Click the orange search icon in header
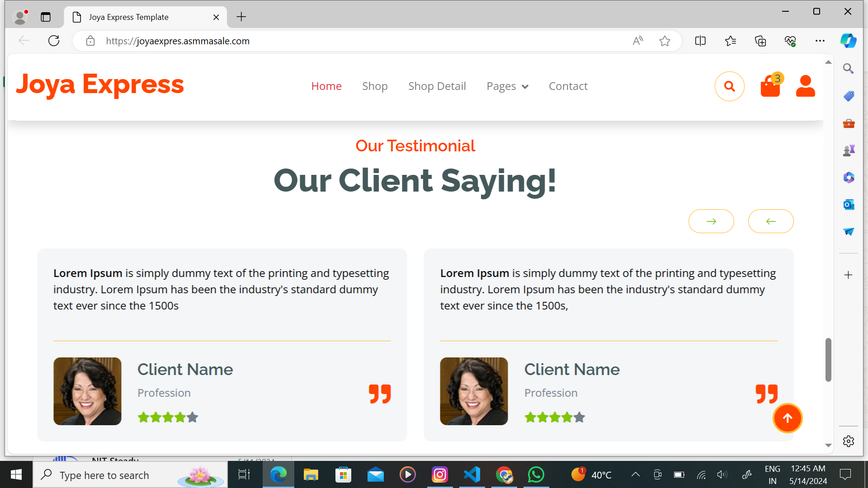The width and height of the screenshot is (868, 488). 729,86
